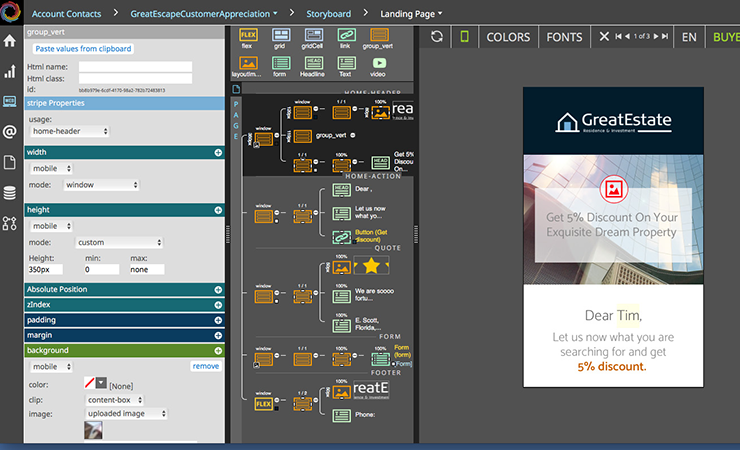Open the analytics bar chart icon

tap(10, 71)
